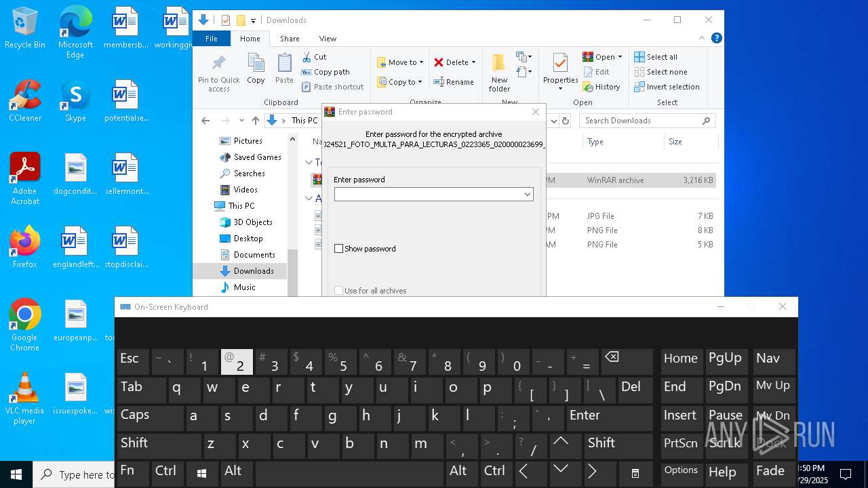This screenshot has height=488, width=868.
Task: Click the Esc key on On-Screen Keyboard
Action: 133,362
